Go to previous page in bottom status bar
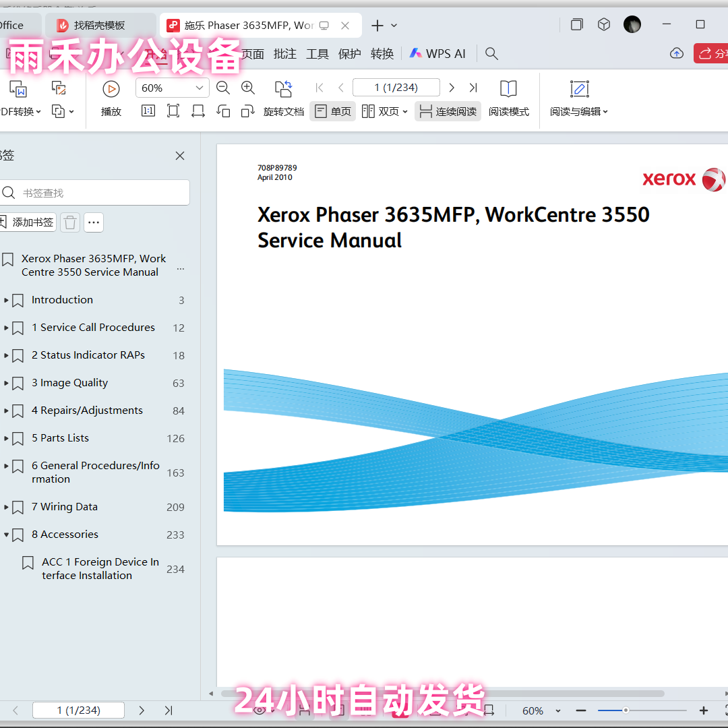Viewport: 728px width, 728px height. coord(16,710)
